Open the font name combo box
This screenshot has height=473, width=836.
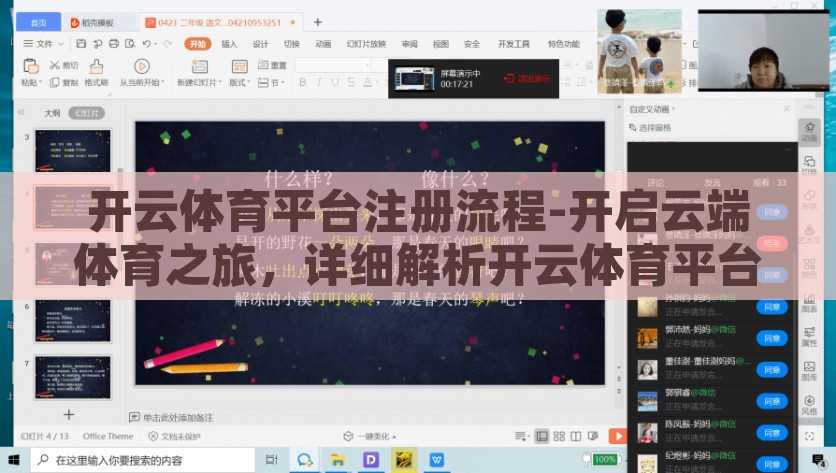click(x=333, y=65)
